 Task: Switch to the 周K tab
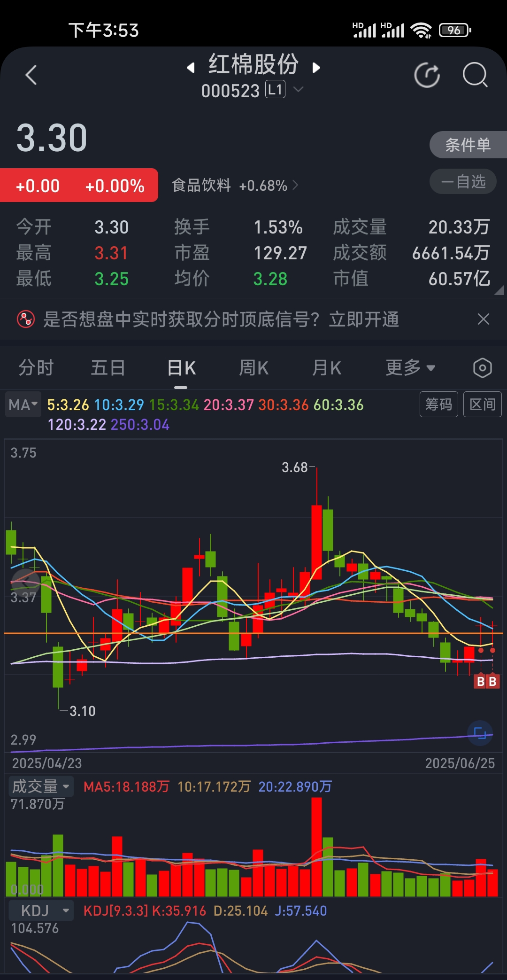(254, 368)
